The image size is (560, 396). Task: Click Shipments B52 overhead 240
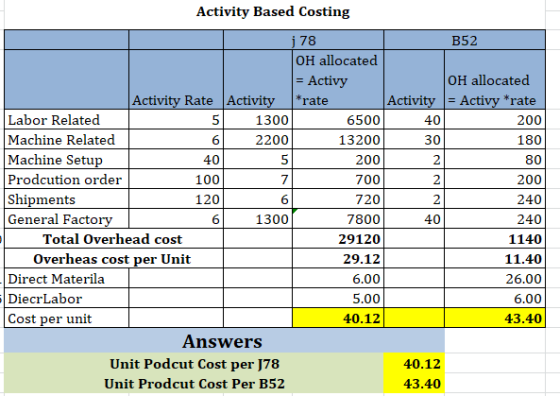tap(495, 199)
